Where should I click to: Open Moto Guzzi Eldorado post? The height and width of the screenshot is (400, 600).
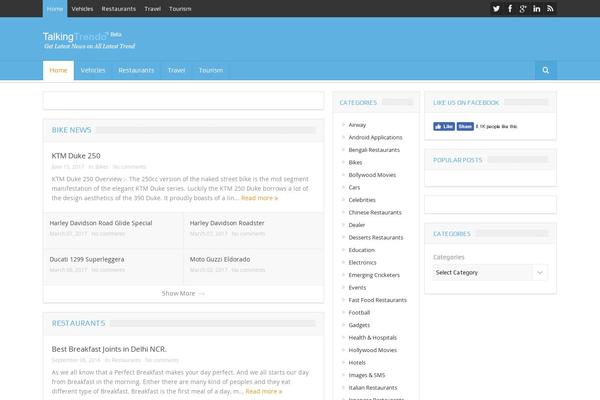click(220, 259)
